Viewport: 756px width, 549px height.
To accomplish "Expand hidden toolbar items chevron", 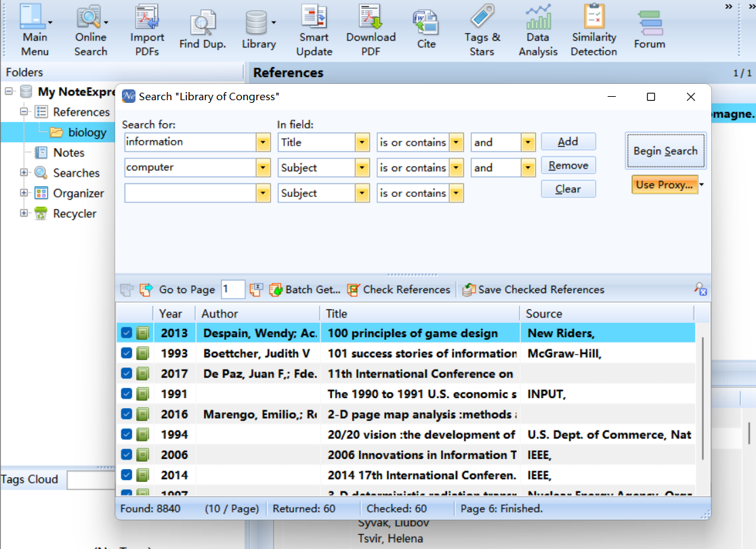I will (728, 7).
